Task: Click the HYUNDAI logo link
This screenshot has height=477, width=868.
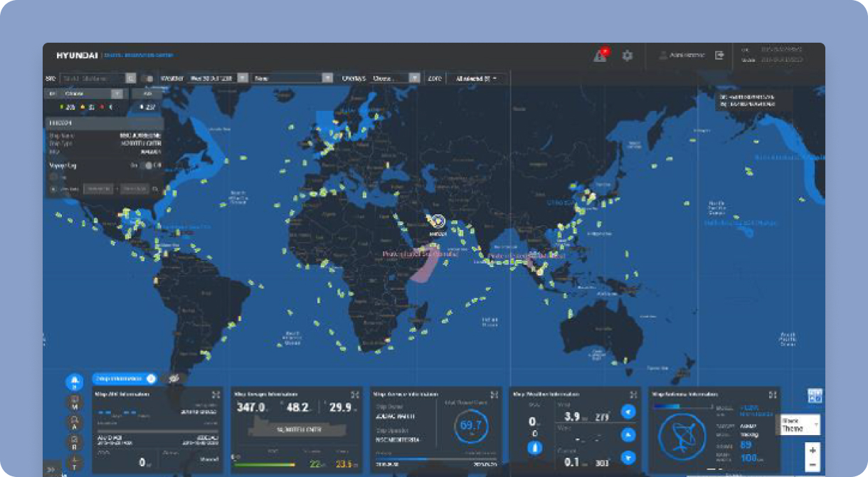Action: point(76,56)
